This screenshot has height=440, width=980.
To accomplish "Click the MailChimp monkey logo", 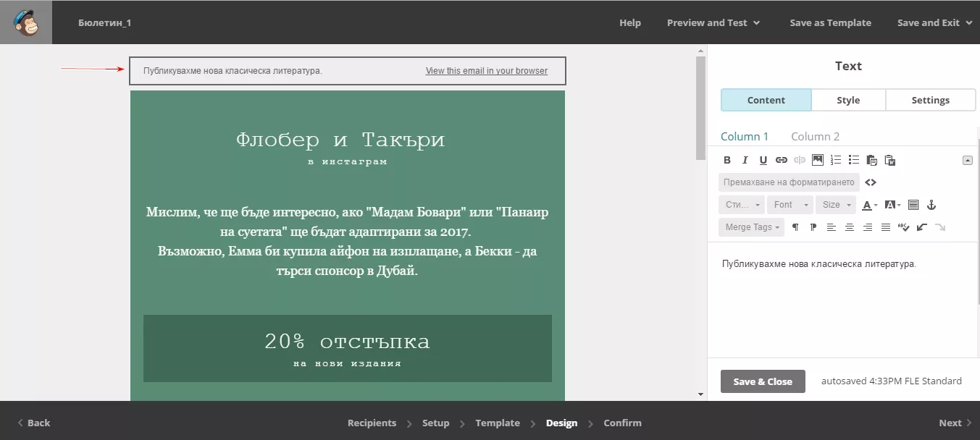I will coord(26,22).
